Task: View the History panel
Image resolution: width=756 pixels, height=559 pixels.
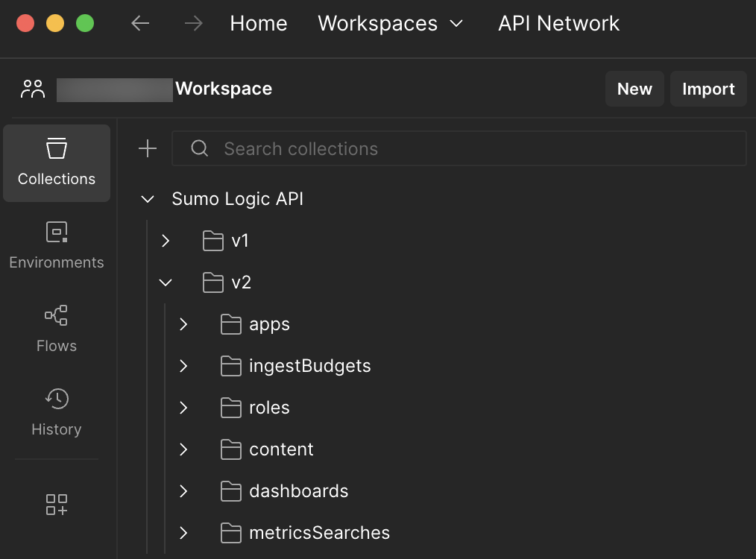Action: (56, 412)
